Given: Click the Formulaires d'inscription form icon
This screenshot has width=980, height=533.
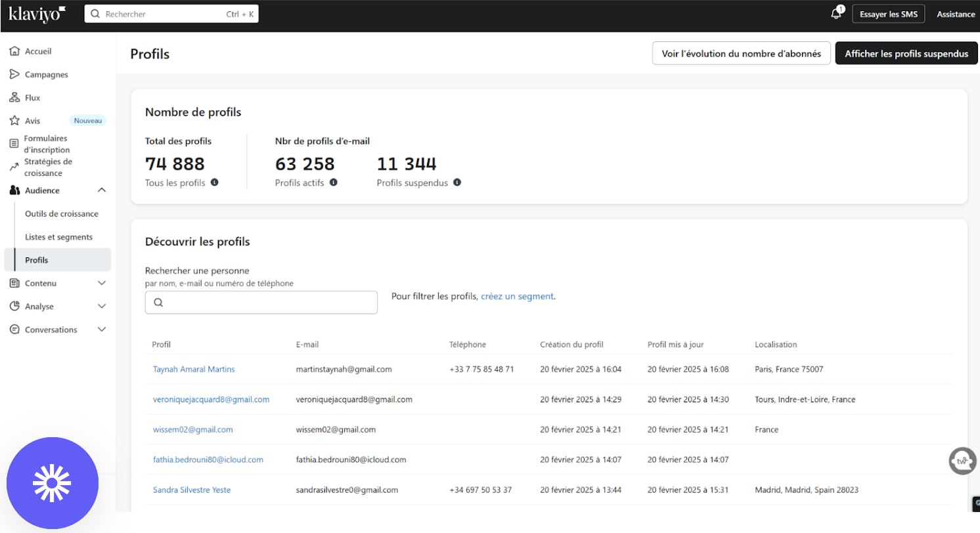Looking at the screenshot, I should [x=14, y=144].
